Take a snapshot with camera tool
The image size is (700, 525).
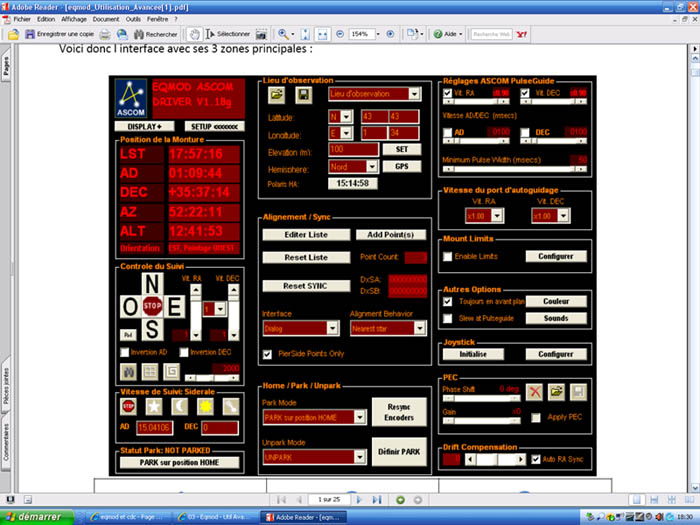(x=261, y=34)
